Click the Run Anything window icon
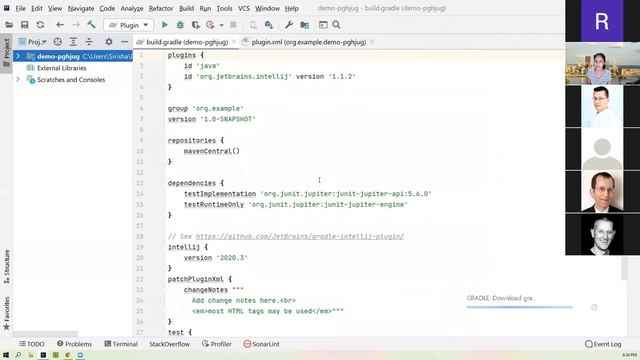640x360 pixels. (x=323, y=25)
